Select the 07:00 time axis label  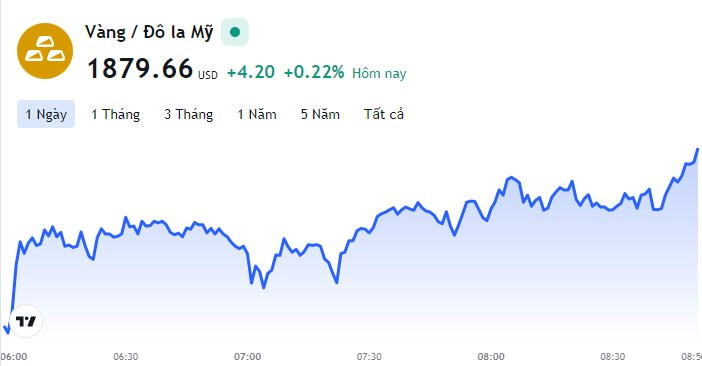point(247,357)
